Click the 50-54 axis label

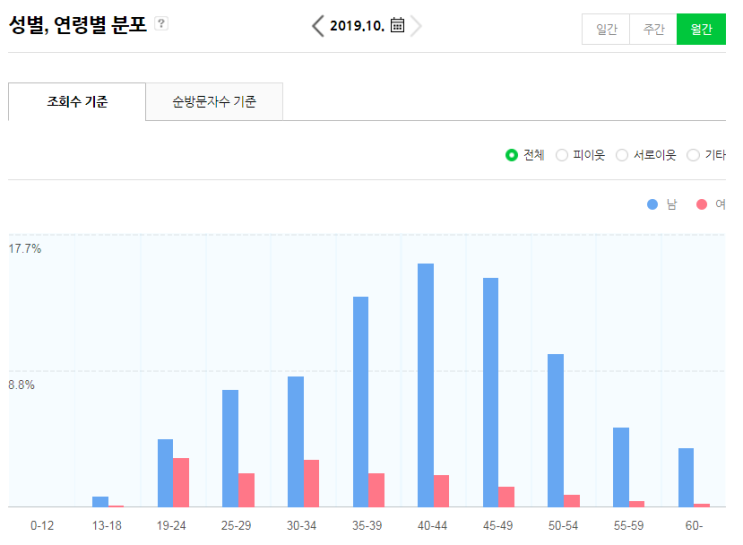click(563, 526)
